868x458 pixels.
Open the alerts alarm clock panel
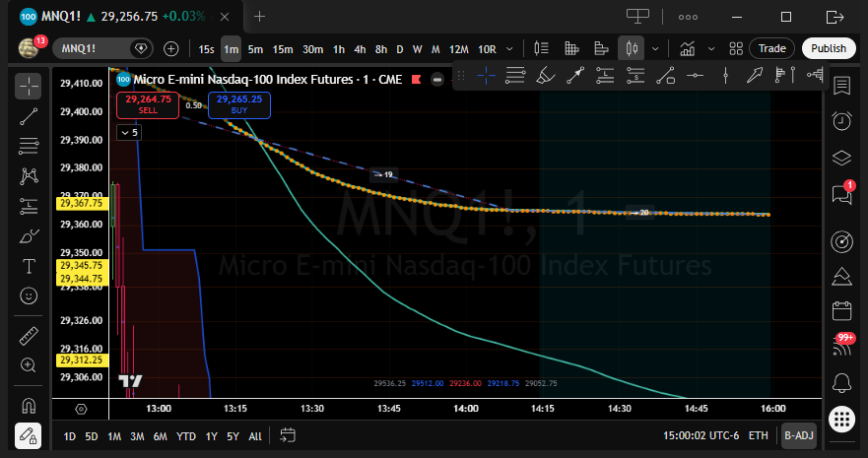[x=841, y=121]
